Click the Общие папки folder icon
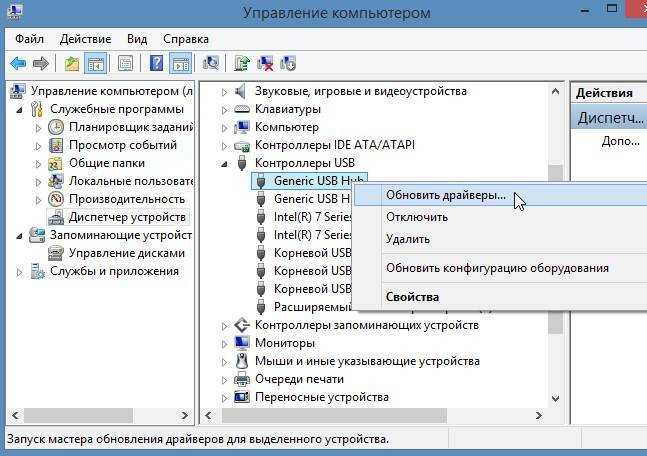Image resolution: width=647 pixels, height=456 pixels. point(55,163)
